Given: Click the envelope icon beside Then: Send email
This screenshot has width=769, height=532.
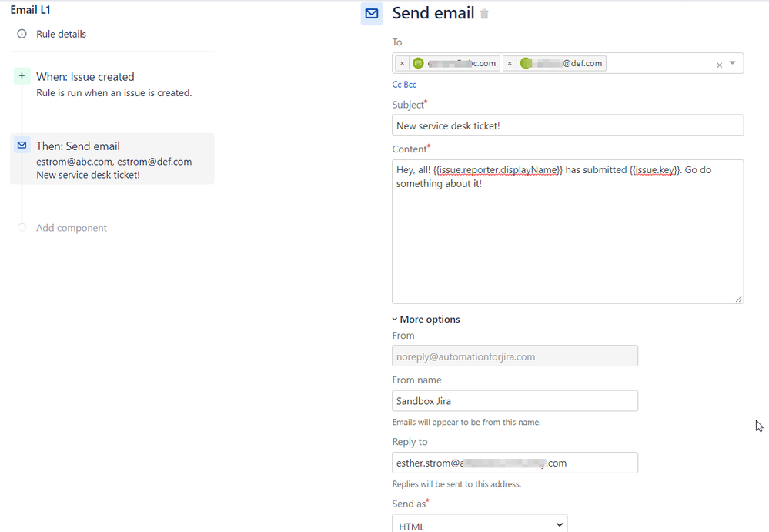Looking at the screenshot, I should pos(22,146).
